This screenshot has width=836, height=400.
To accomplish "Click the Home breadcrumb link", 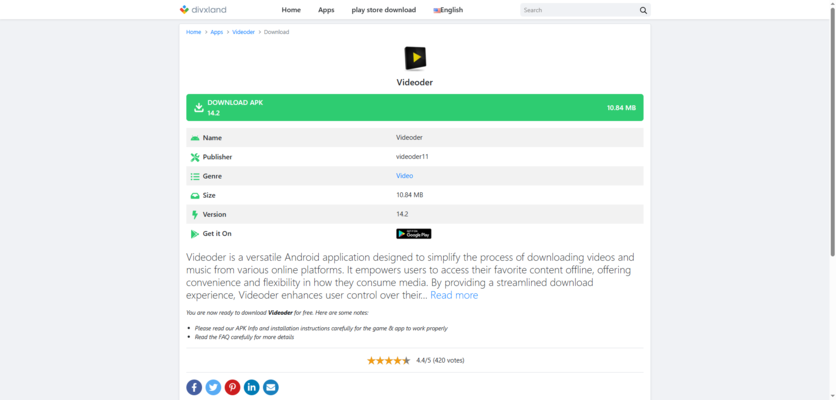I will [x=193, y=32].
